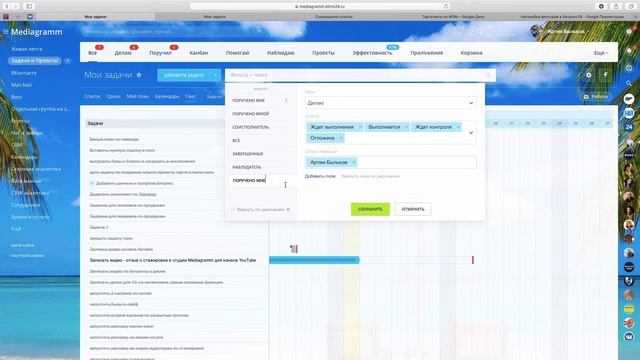Click into the Ответственный field after the tag
The width and height of the screenshot is (640, 360).
[416, 162]
